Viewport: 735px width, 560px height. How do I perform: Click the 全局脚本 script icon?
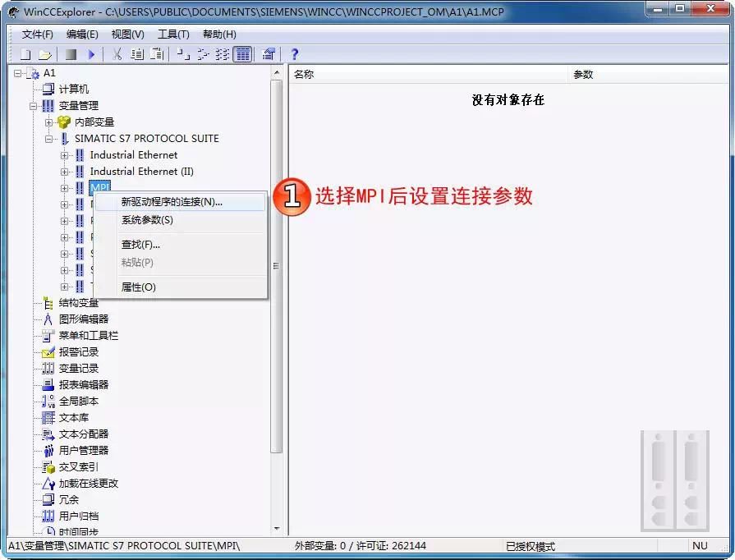click(48, 402)
